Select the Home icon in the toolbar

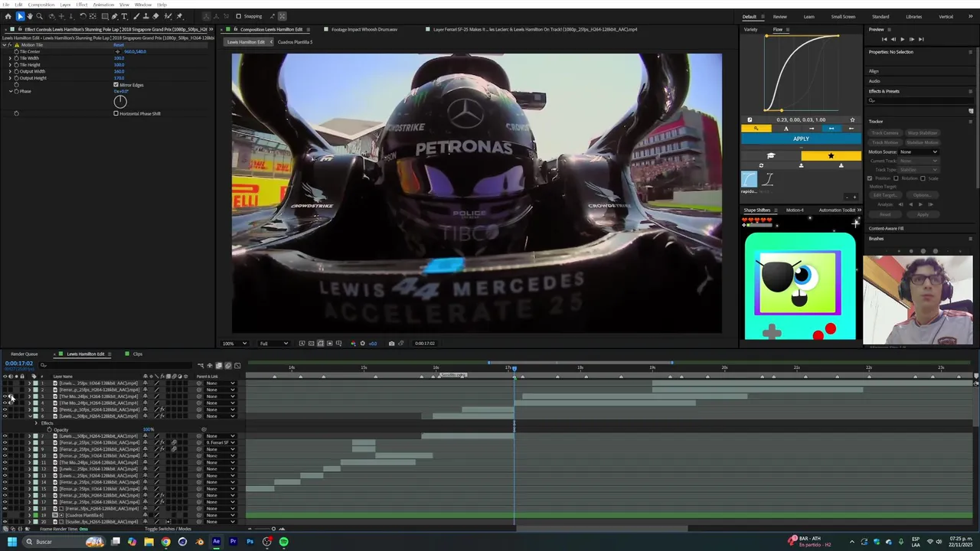(8, 16)
